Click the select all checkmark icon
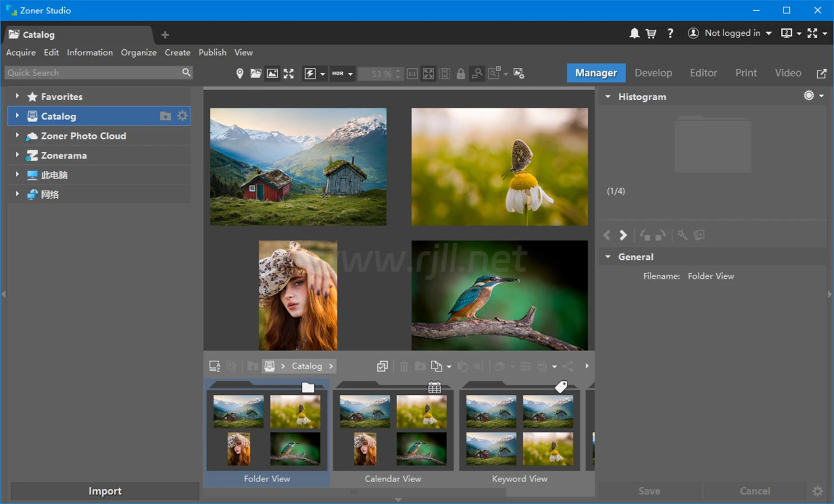This screenshot has height=504, width=834. pyautogui.click(x=383, y=366)
